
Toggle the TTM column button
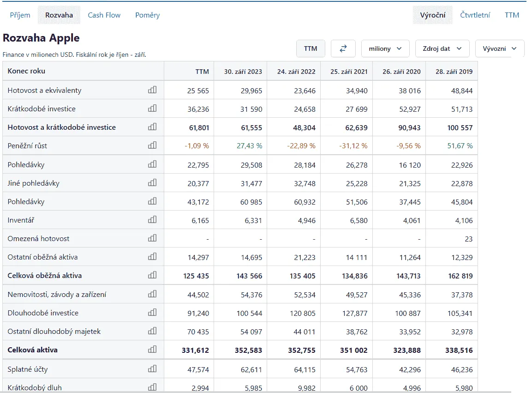coord(311,48)
